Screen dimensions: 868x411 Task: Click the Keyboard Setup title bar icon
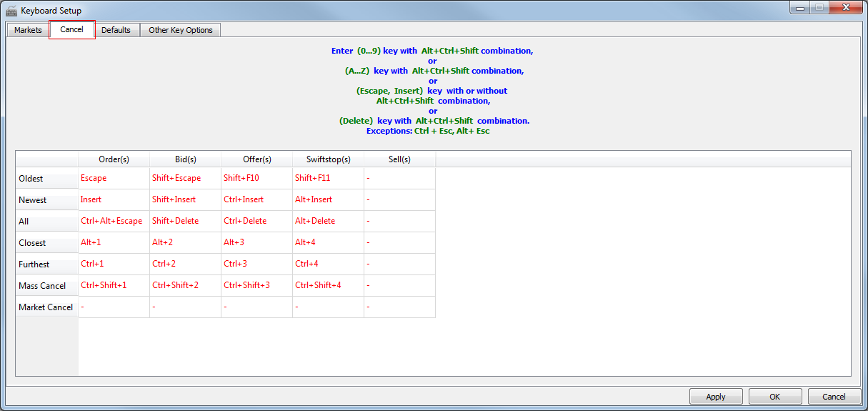(x=11, y=11)
